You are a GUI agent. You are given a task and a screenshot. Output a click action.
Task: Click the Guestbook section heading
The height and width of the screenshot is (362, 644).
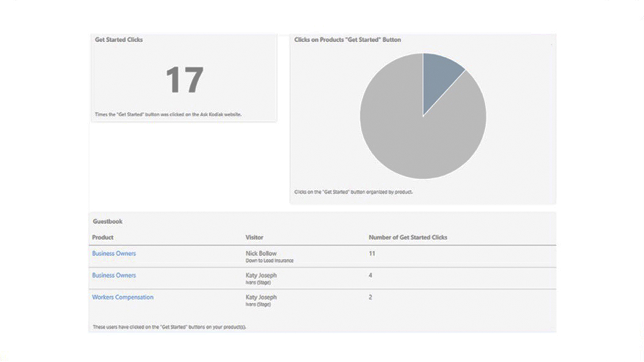[x=107, y=221]
